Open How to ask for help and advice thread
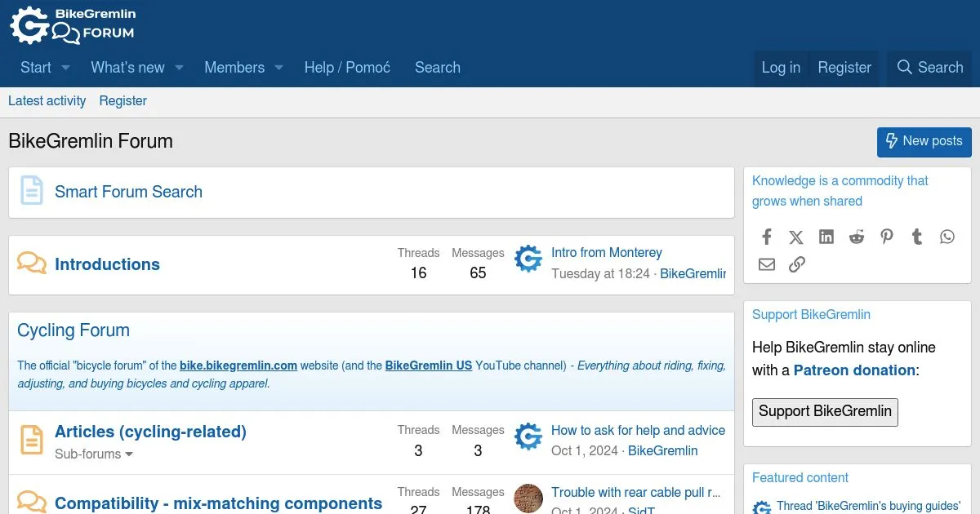This screenshot has height=514, width=980. click(639, 430)
